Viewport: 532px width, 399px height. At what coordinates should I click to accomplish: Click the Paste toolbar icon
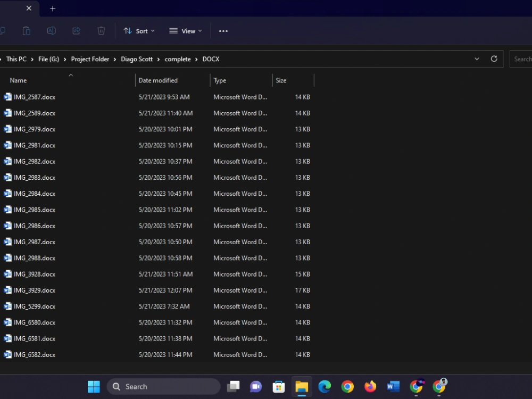[x=27, y=31]
